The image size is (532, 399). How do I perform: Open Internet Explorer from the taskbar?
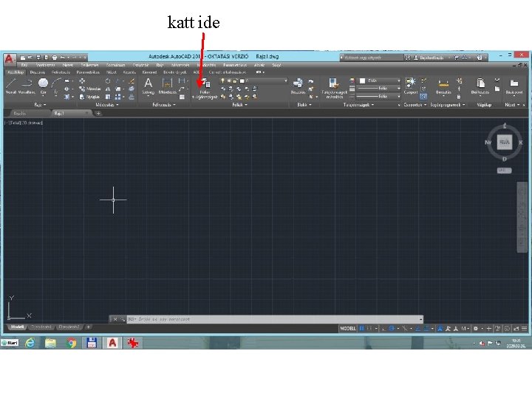[x=30, y=343]
